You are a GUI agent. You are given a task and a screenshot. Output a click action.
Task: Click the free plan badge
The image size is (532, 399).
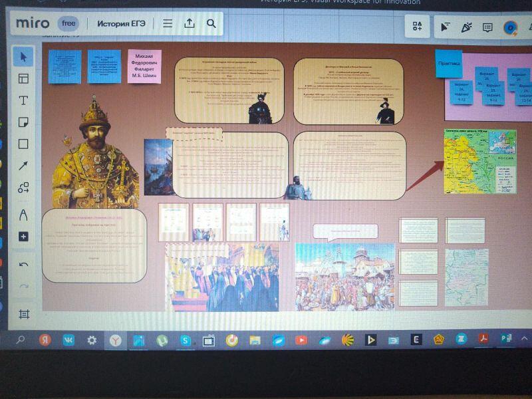(68, 23)
